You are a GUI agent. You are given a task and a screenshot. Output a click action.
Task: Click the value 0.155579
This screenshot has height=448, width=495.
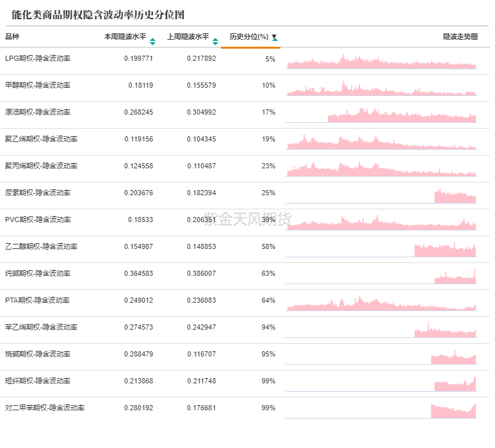[x=202, y=85]
